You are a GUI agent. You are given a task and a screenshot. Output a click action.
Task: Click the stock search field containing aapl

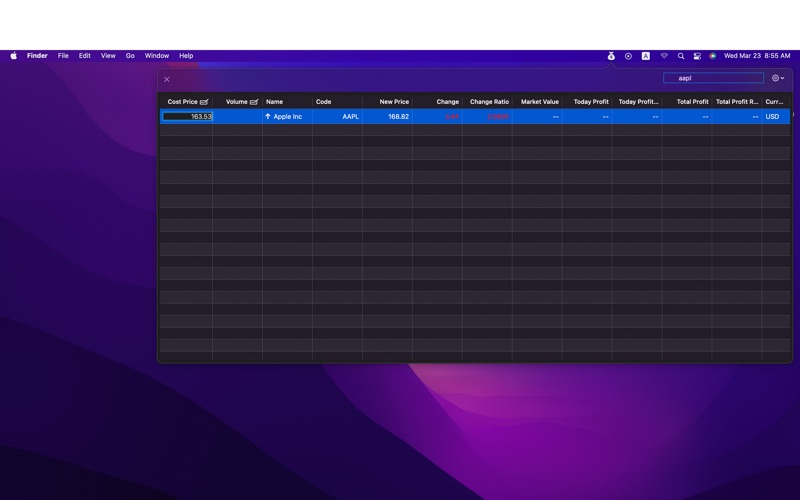point(713,78)
